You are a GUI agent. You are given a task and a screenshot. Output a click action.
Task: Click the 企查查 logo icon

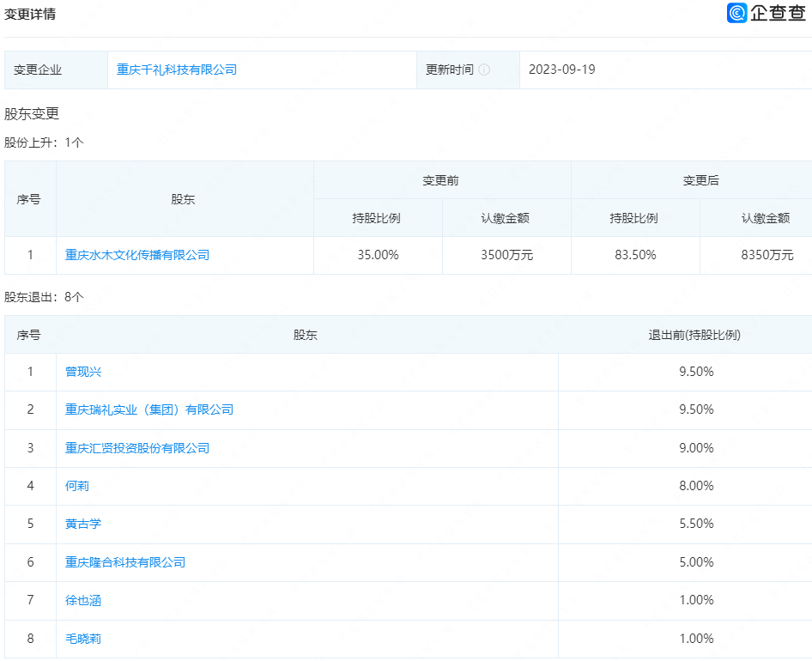(737, 13)
